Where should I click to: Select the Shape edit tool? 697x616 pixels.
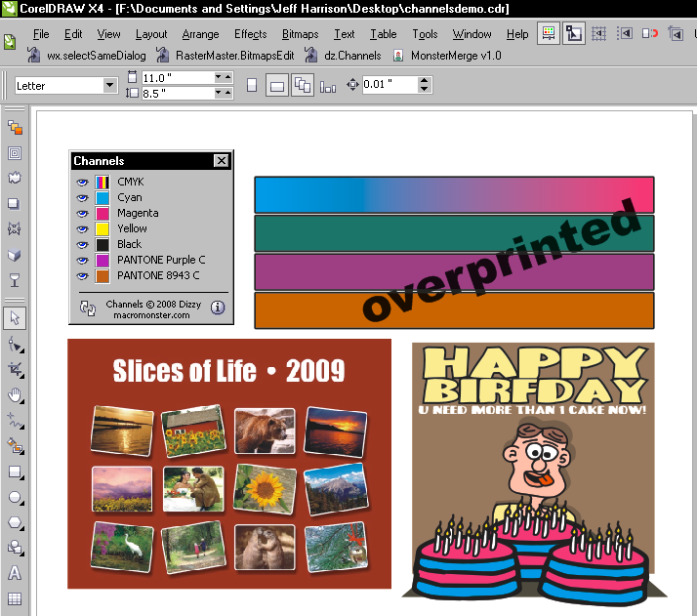click(x=15, y=344)
